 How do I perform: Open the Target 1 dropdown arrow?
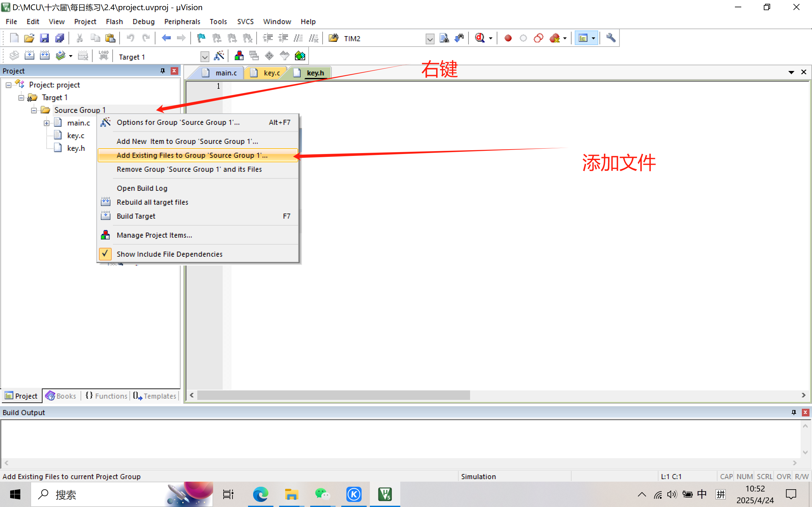pyautogui.click(x=205, y=57)
